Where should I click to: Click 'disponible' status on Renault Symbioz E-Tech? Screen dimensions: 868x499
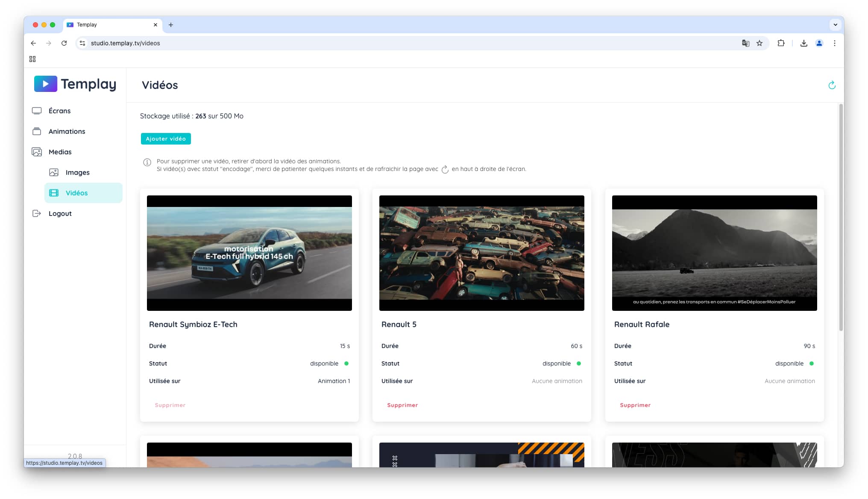coord(324,363)
